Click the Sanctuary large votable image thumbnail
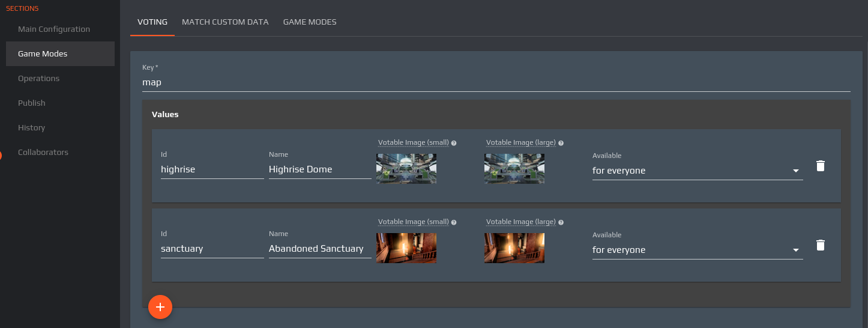The image size is (868, 328). [514, 248]
